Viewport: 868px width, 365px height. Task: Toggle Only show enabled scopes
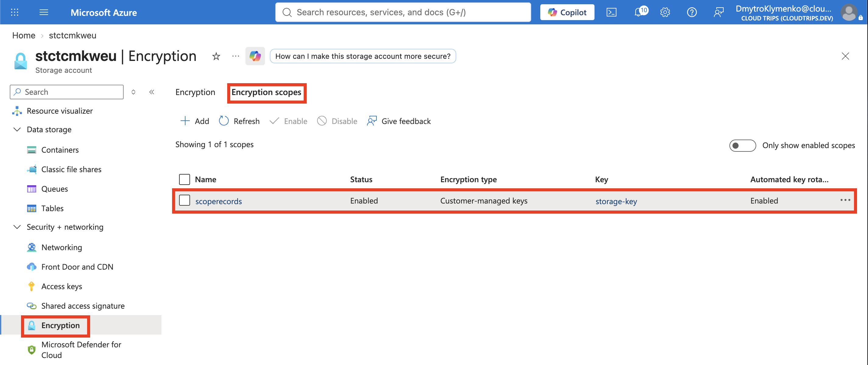point(742,145)
